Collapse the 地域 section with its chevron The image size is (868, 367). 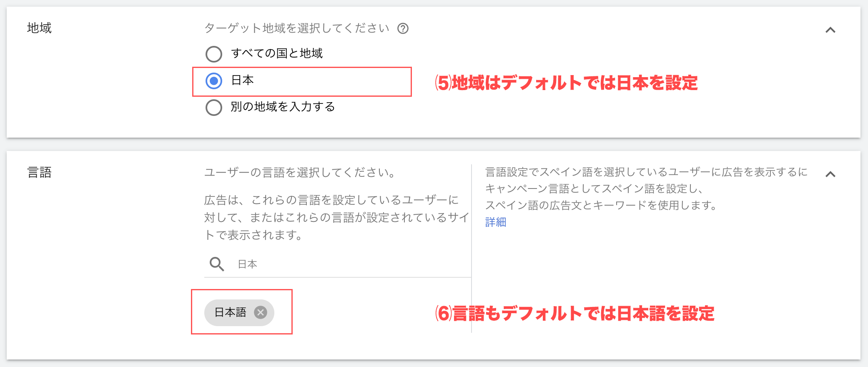pos(830,30)
